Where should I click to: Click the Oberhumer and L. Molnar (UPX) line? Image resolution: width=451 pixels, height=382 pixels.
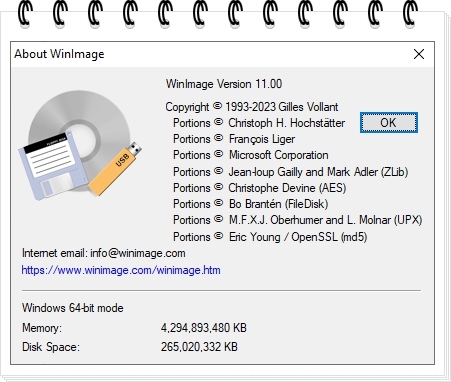(298, 220)
